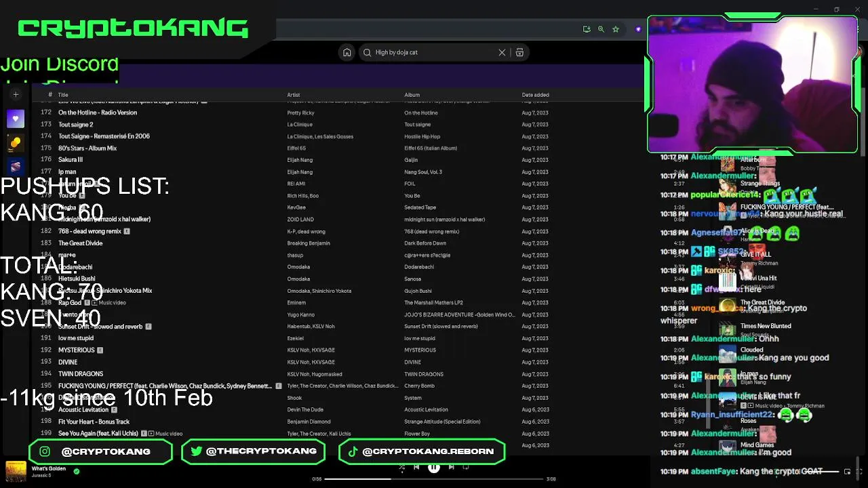Open the purple browser extension icon
The image size is (868, 488).
(x=638, y=29)
